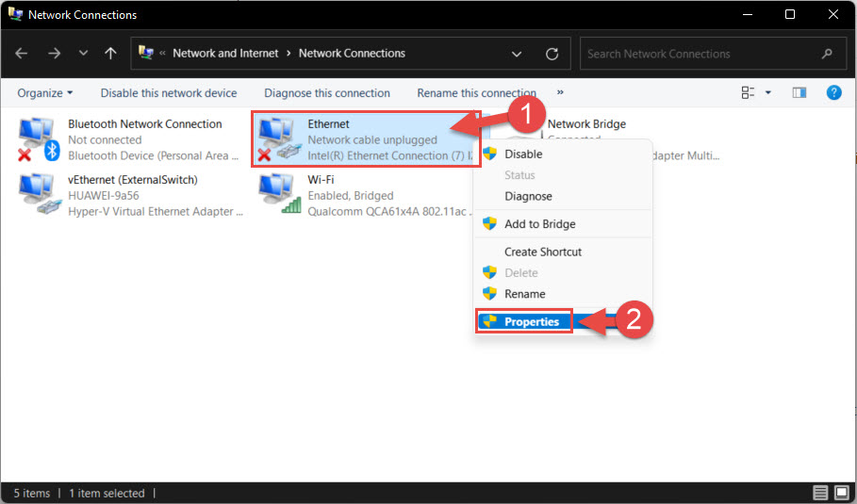Image resolution: width=857 pixels, height=504 pixels.
Task: Navigate up one folder level arrow
Action: pos(110,53)
